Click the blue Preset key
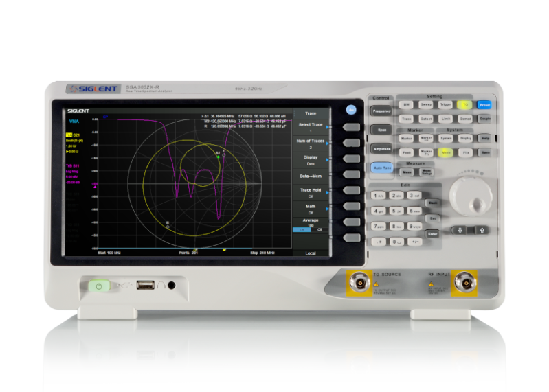Viewport: 549px width, 392px height. 484,104
